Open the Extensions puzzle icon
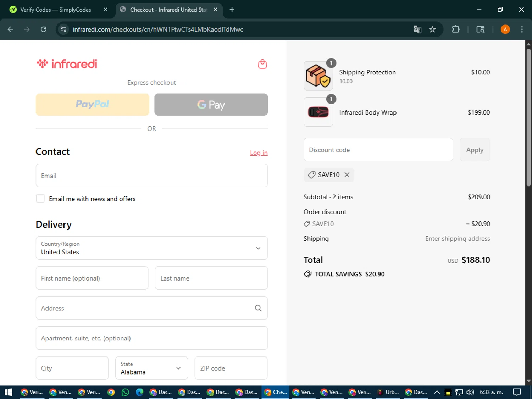532x399 pixels. [x=456, y=29]
